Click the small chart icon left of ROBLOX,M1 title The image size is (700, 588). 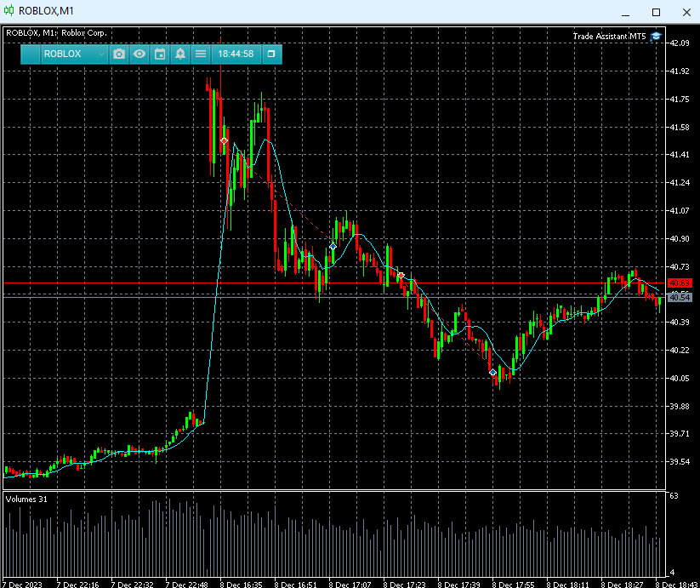pyautogui.click(x=9, y=12)
